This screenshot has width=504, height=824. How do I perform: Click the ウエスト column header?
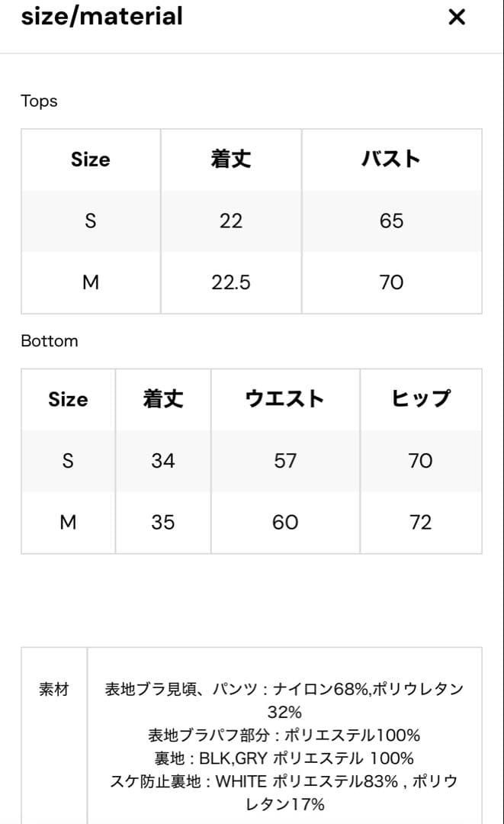click(284, 399)
